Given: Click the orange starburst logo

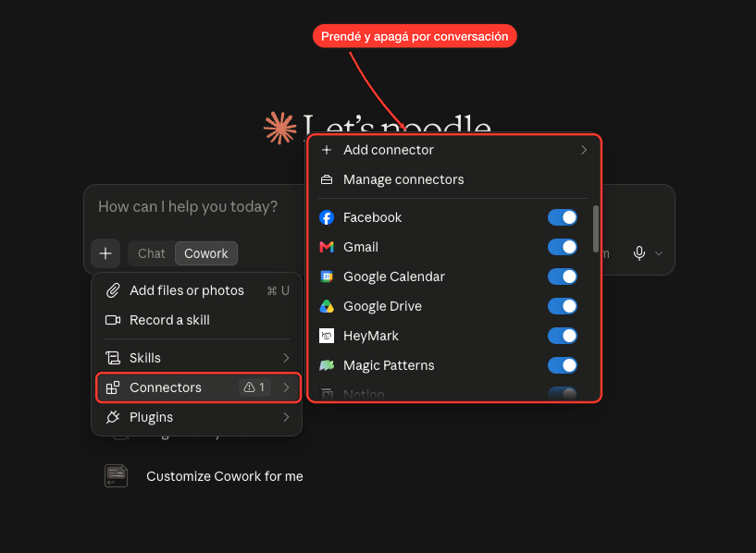Looking at the screenshot, I should click(x=279, y=129).
